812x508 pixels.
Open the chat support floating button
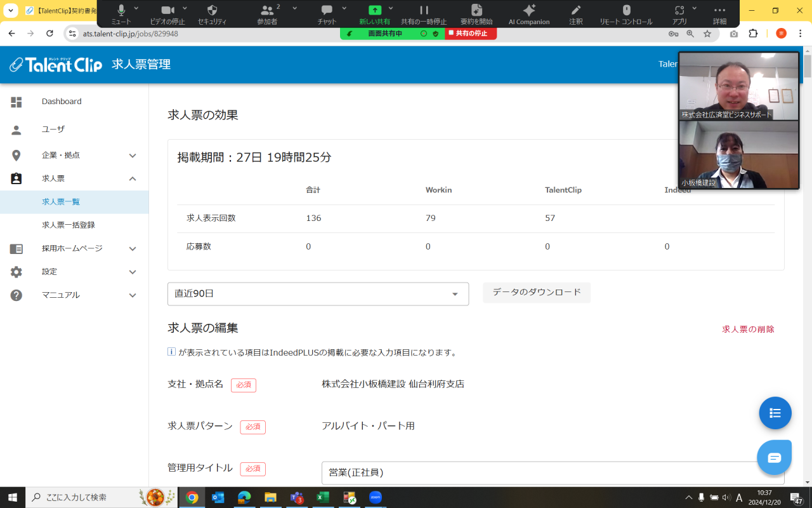point(775,457)
